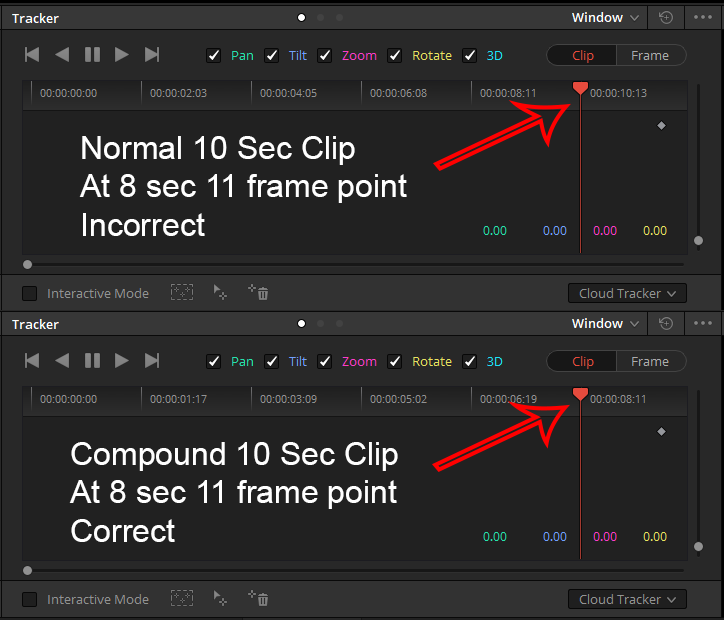
Task: Open Window dropdown in bottom Tracker
Action: click(605, 324)
